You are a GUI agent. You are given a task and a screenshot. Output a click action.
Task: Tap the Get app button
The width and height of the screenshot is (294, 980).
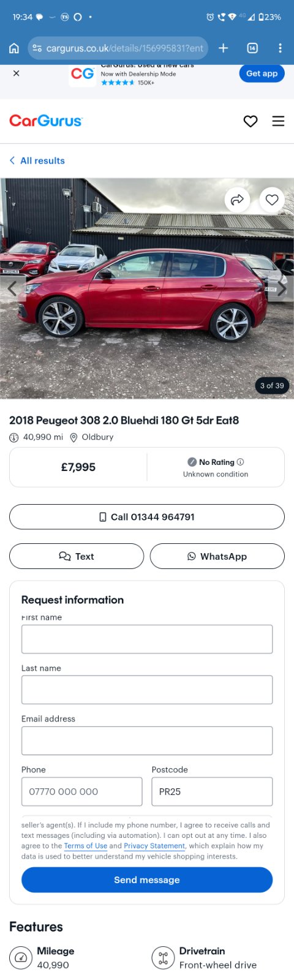(x=262, y=73)
